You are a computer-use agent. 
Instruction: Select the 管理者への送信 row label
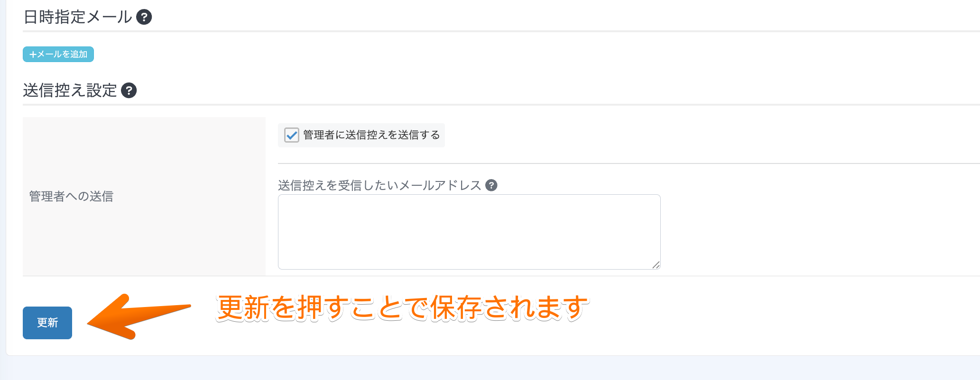(x=71, y=196)
